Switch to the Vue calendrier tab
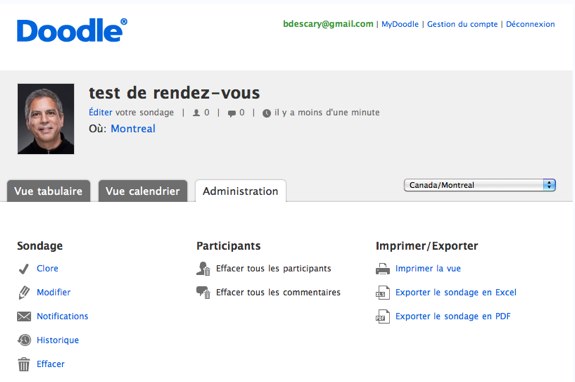 click(143, 191)
